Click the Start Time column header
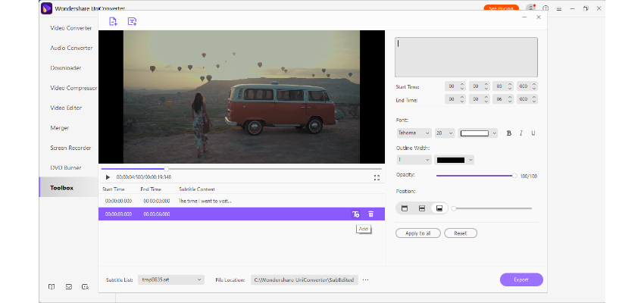Viewport: 644px width, 303px height. tap(113, 189)
